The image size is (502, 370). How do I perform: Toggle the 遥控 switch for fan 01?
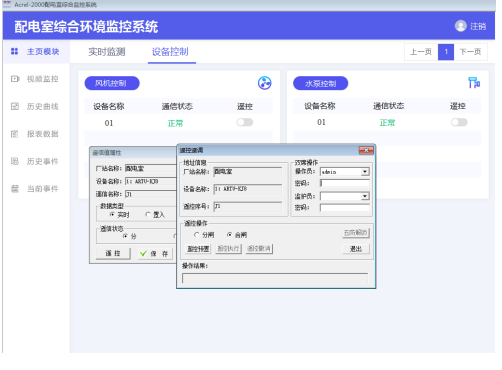tap(245, 122)
